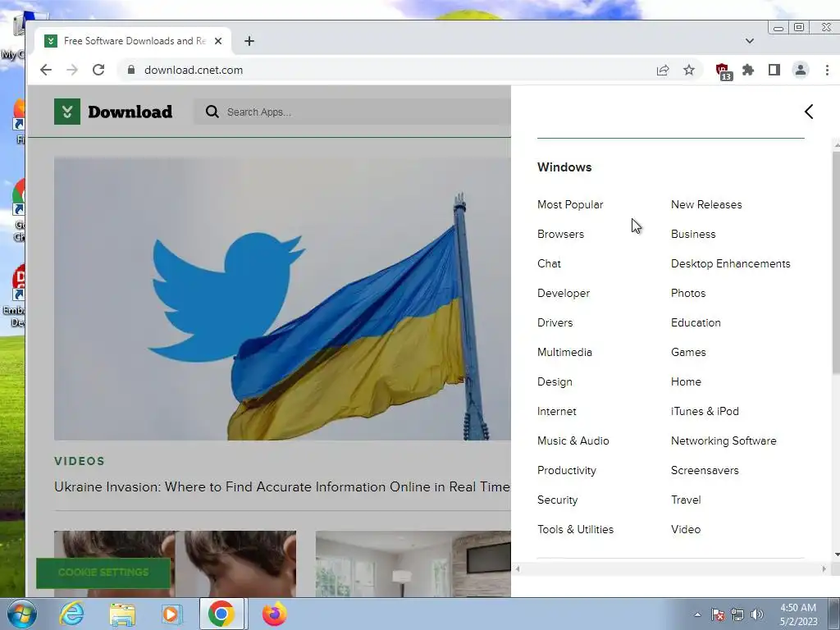Open the Education category
The width and height of the screenshot is (840, 630).
tap(696, 322)
